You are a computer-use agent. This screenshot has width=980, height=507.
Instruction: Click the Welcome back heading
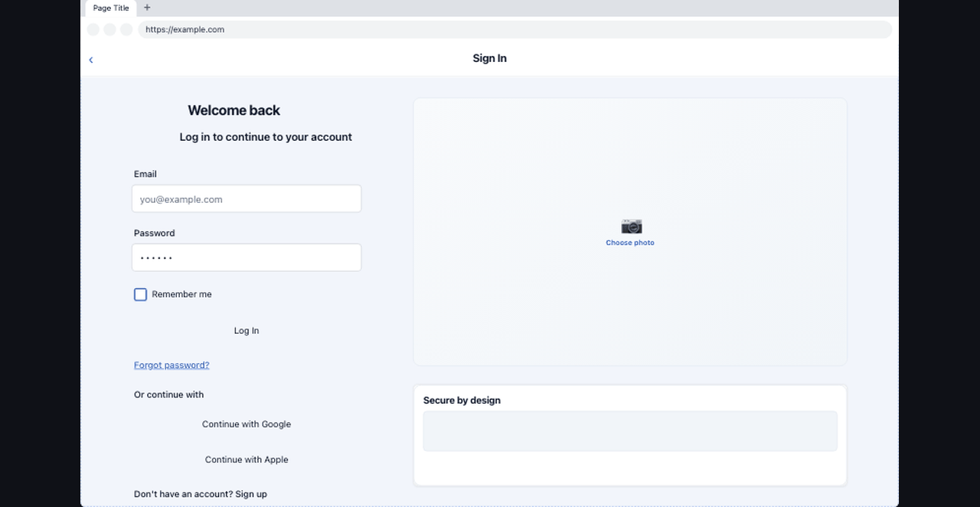coord(234,110)
